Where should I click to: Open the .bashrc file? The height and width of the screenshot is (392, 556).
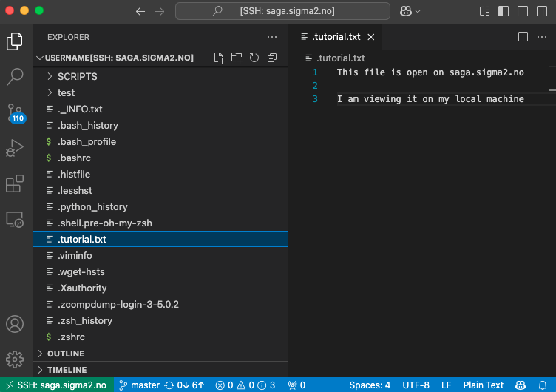74,158
